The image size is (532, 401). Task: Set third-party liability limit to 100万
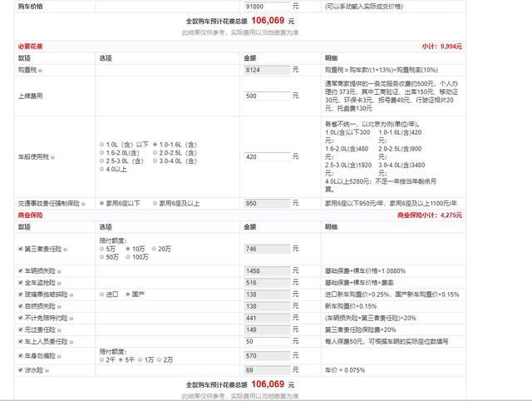tap(128, 257)
